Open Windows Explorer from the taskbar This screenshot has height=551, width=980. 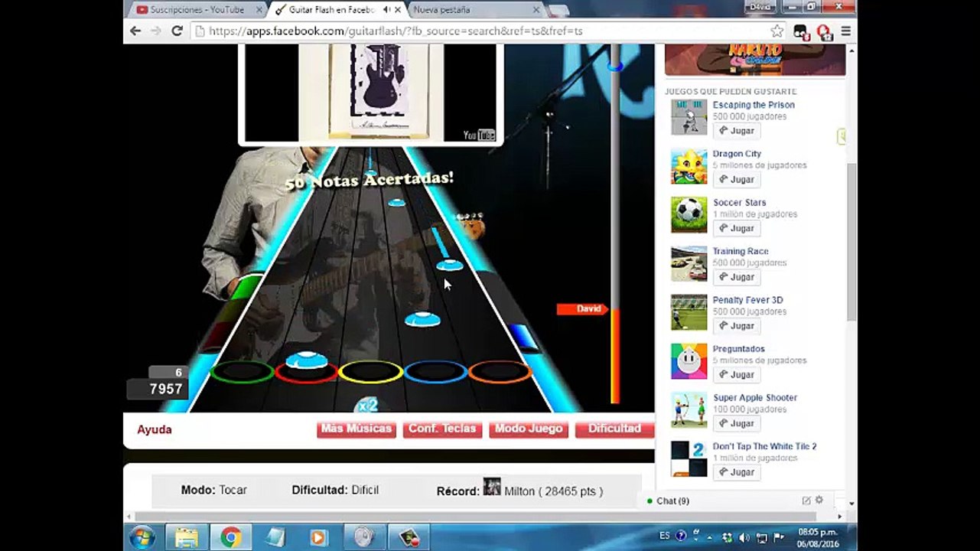point(187,537)
